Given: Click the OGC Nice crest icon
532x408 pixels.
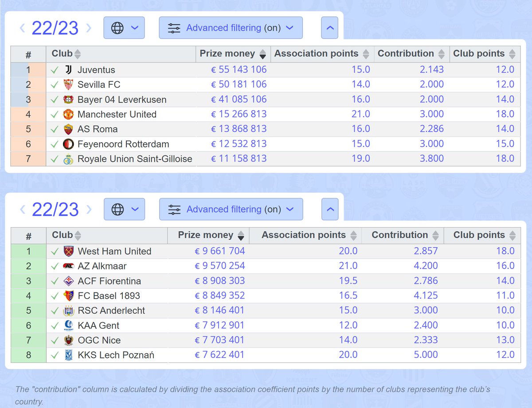Looking at the screenshot, I should (68, 340).
